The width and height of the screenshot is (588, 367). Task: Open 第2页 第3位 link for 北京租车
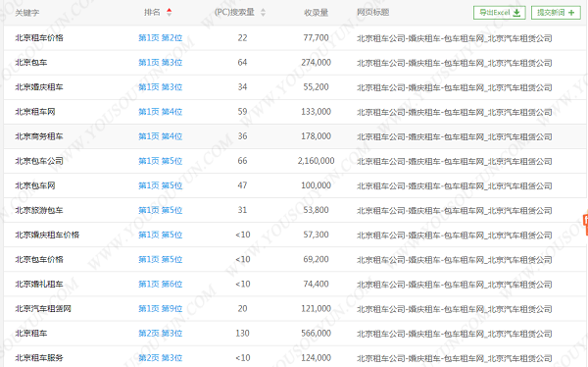160,334
